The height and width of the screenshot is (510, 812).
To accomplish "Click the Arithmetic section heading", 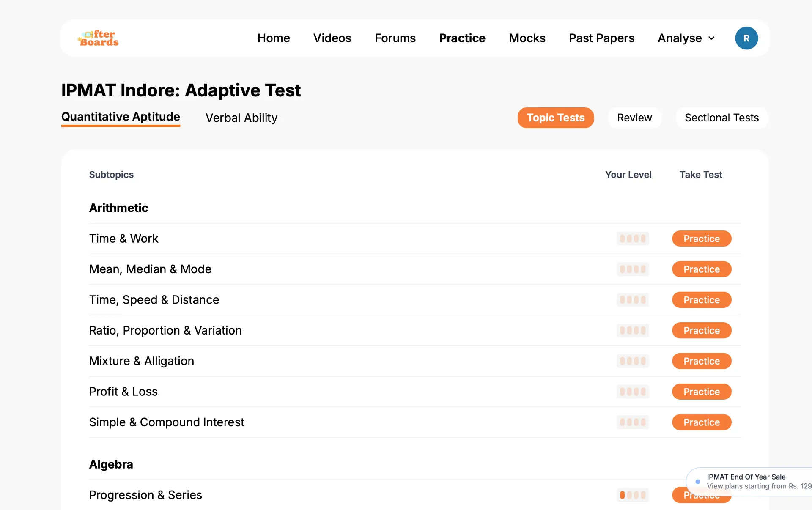I will click(118, 208).
